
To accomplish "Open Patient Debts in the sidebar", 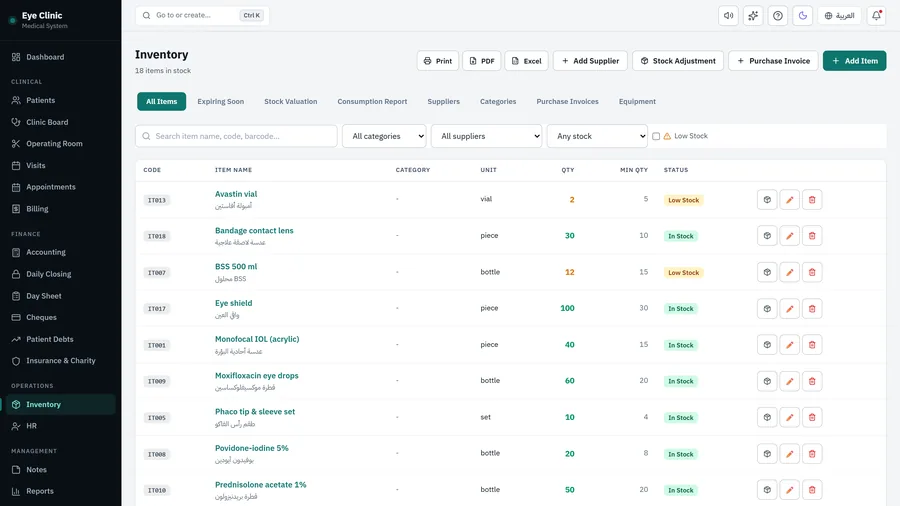I will [x=60, y=339].
